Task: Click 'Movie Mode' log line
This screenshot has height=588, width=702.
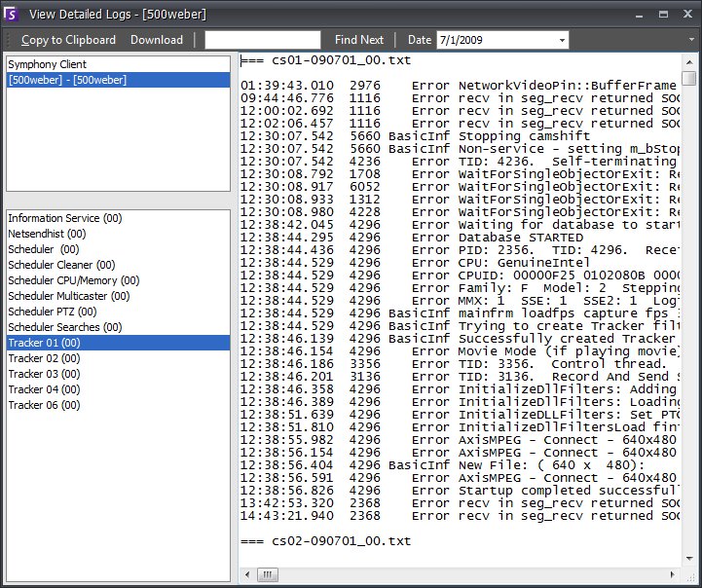Action: point(460,351)
